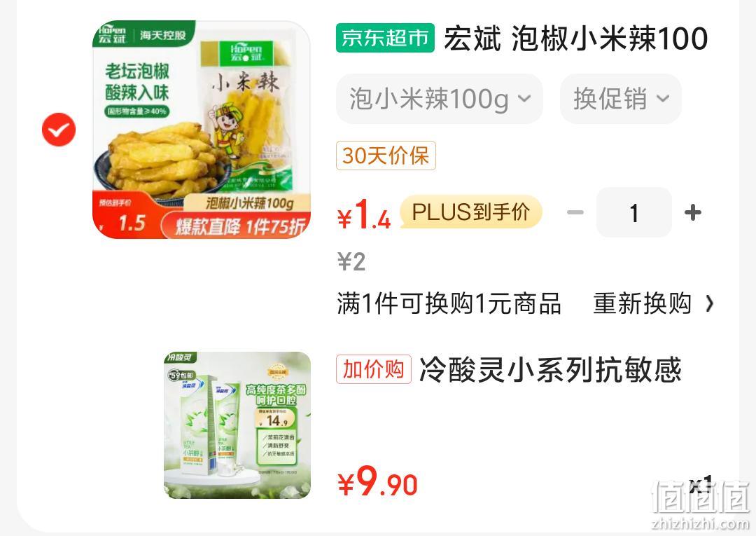
Task: Open the 冷酸灵 toothpaste product thumbnail
Action: pyautogui.click(x=237, y=425)
